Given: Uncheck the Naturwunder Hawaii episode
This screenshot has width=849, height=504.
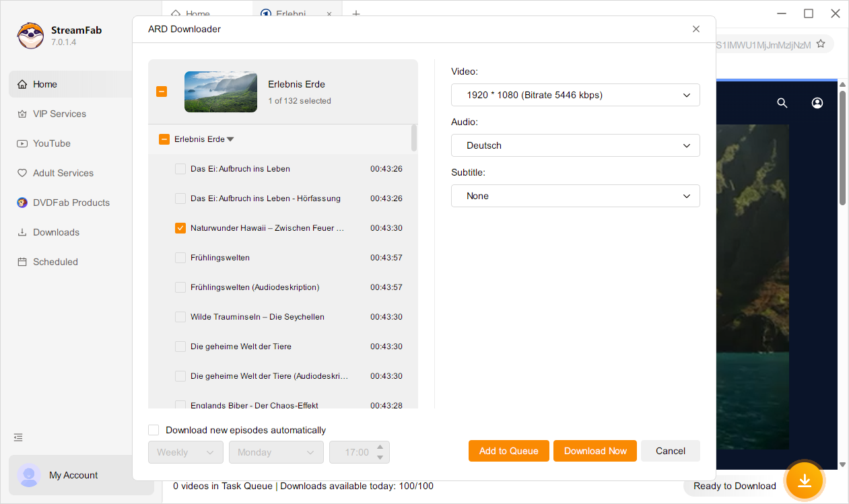Looking at the screenshot, I should (180, 227).
